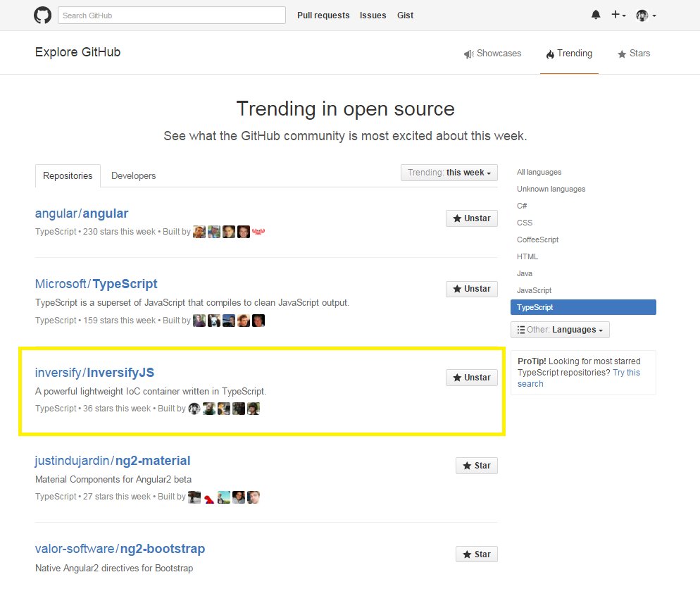Unstar the inversify/InversifyJS repository

(x=471, y=378)
